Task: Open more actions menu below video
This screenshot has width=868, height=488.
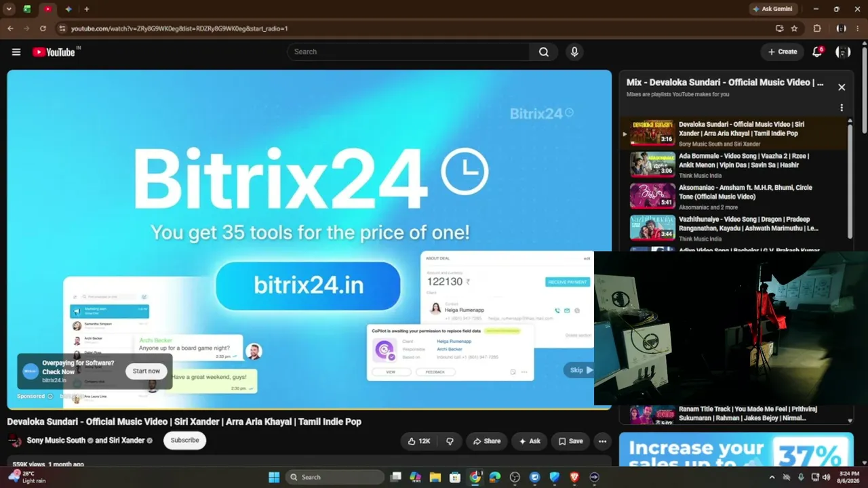Action: pos(602,441)
